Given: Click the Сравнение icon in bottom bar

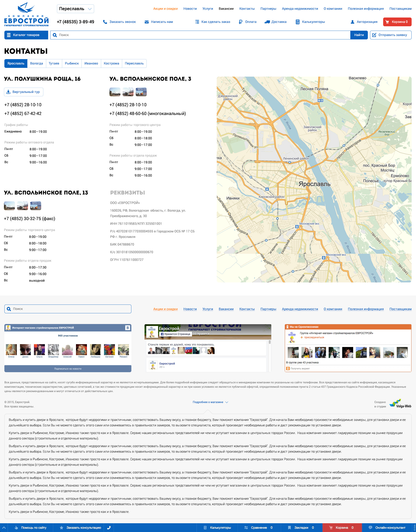Looking at the screenshot, I should point(246,528).
